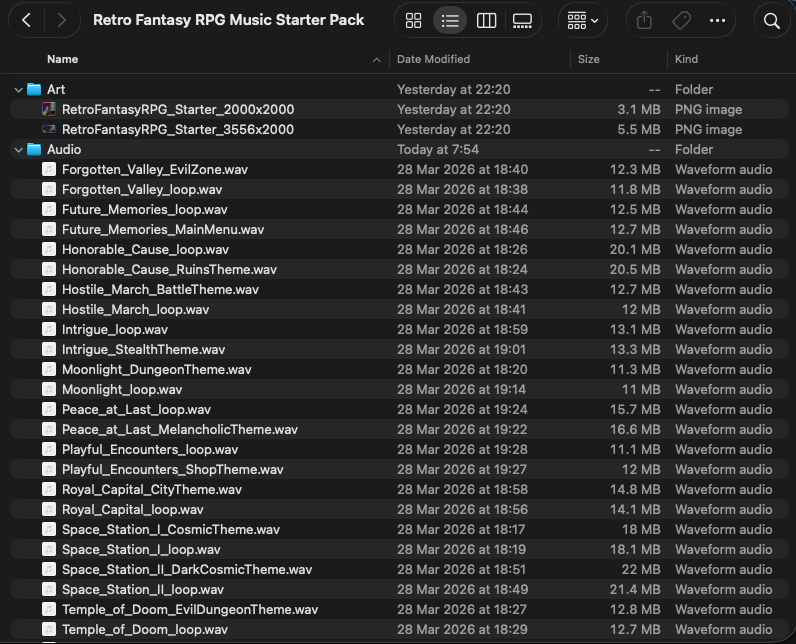
Task: Click the Share toolbar icon
Action: (644, 20)
